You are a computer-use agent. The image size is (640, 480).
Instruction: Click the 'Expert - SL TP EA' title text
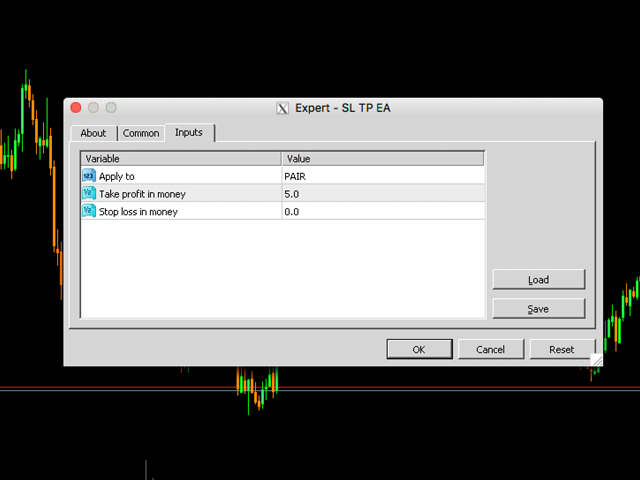click(343, 108)
